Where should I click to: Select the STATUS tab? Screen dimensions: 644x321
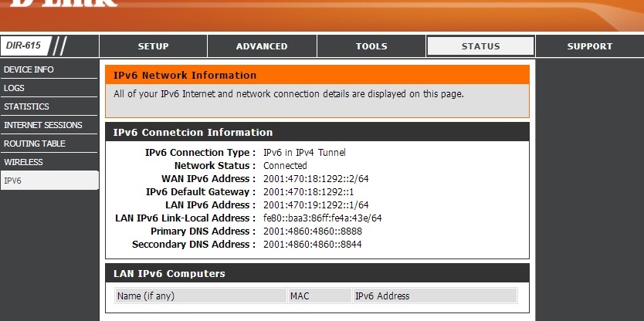coord(480,46)
